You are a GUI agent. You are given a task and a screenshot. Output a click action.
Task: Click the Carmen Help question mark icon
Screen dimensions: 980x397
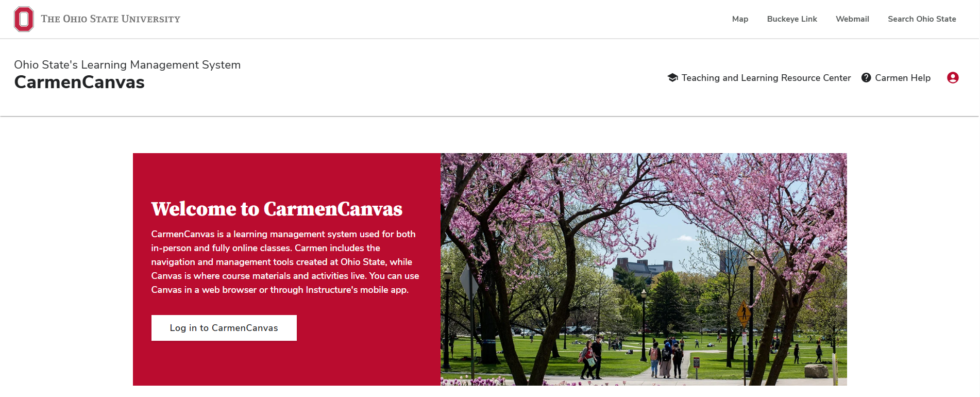pos(866,78)
